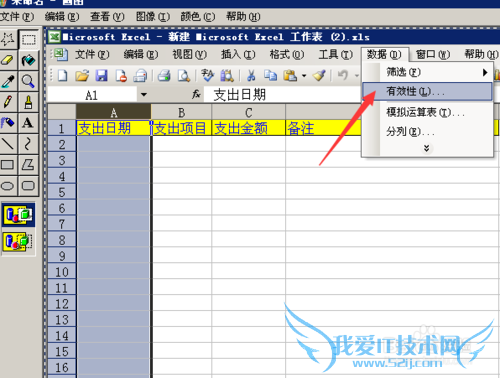This screenshot has height=378, width=500.
Task: Choose the Polygon shape tool in Paint
Action: [x=29, y=165]
